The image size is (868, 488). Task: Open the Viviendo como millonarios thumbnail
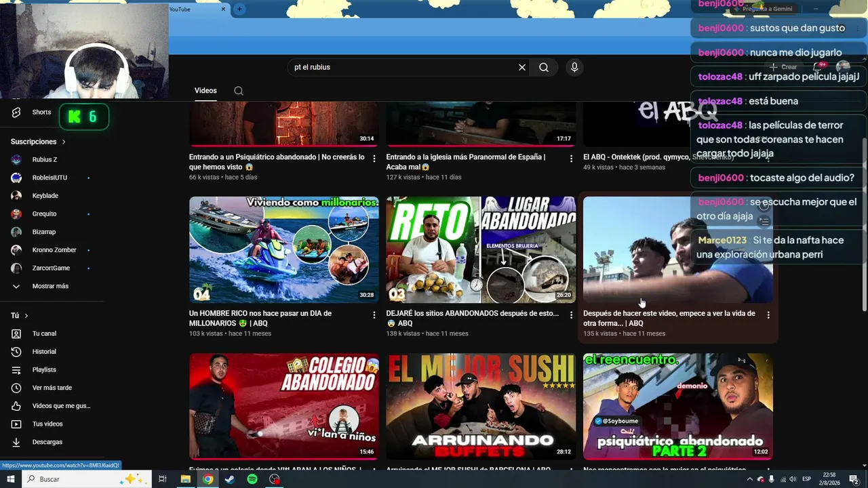(x=284, y=249)
